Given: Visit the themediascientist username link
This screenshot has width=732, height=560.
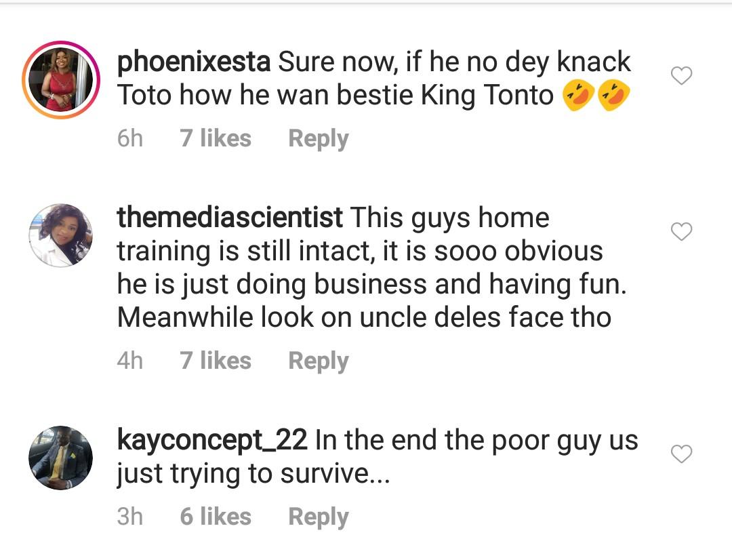Looking at the screenshot, I should pos(230,218).
